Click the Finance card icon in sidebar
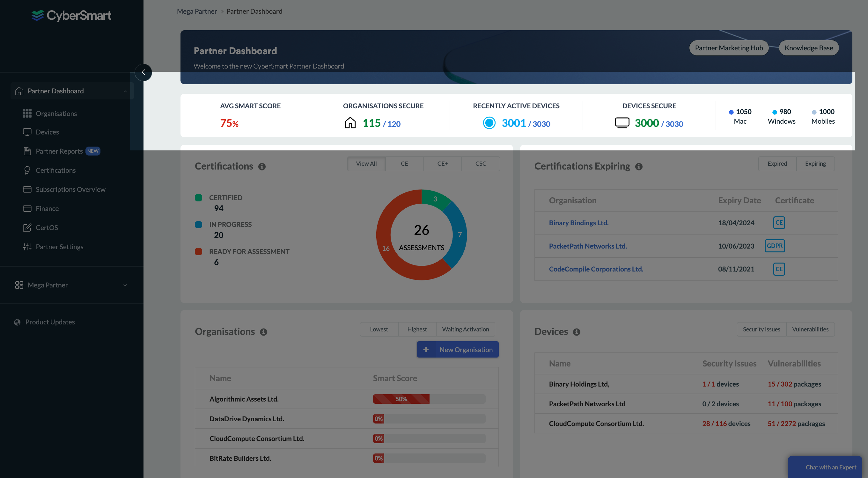 27,209
